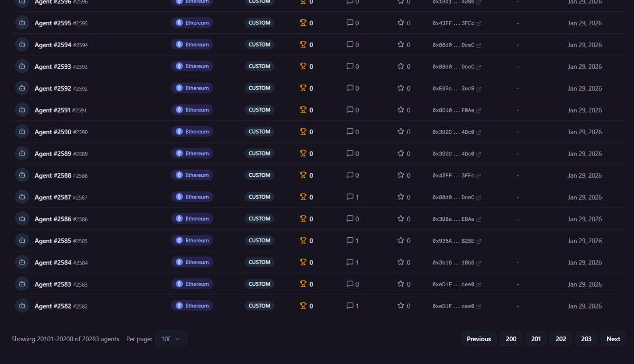The image size is (634, 364).
Task: Go to page 201
Action: click(x=536, y=339)
